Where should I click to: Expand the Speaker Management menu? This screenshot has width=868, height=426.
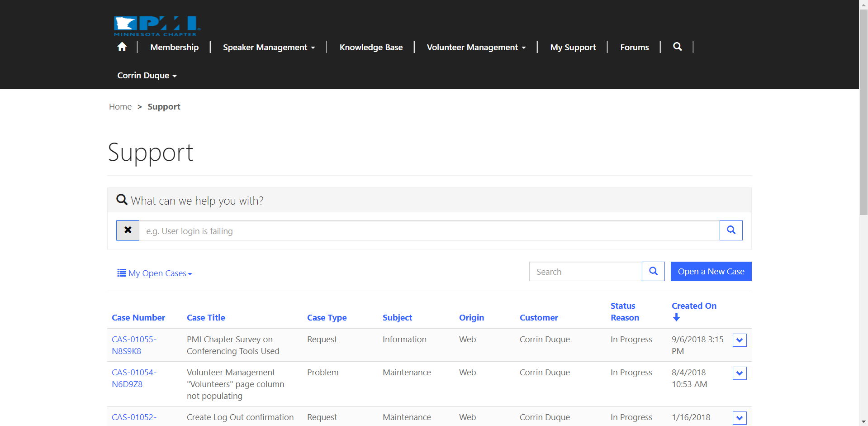pyautogui.click(x=269, y=48)
